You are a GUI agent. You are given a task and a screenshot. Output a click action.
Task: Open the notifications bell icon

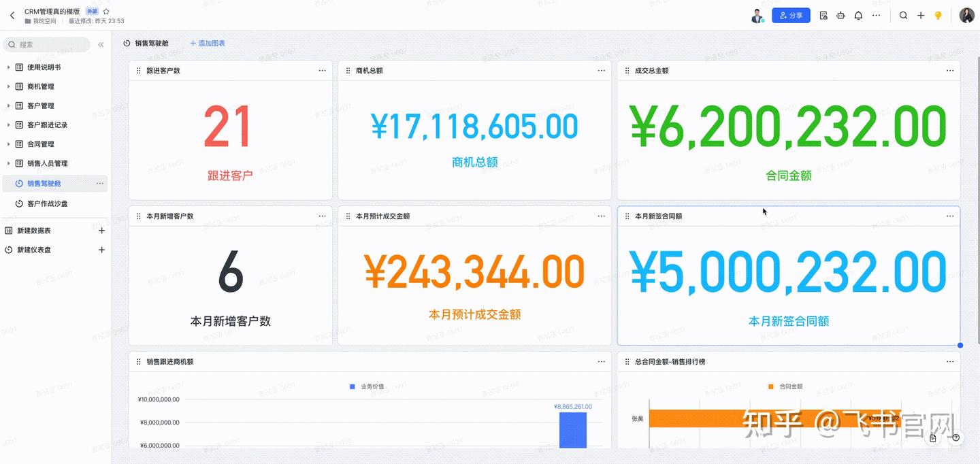click(857, 14)
